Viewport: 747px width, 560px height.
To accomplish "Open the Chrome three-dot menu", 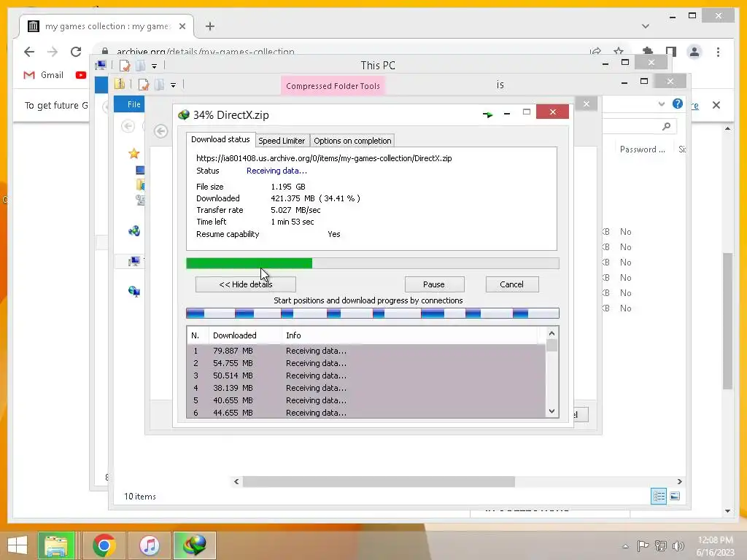I will (718, 52).
